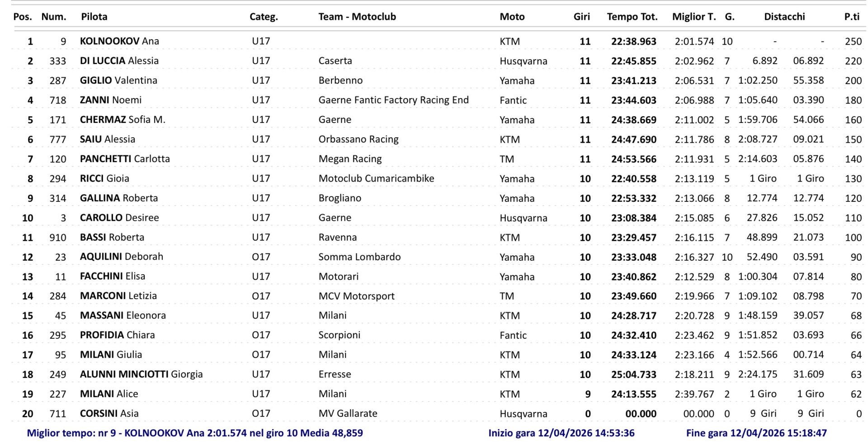This screenshot has height=444, width=868.
Task: Select AQUILINI Deborah's row name
Action: (121, 257)
